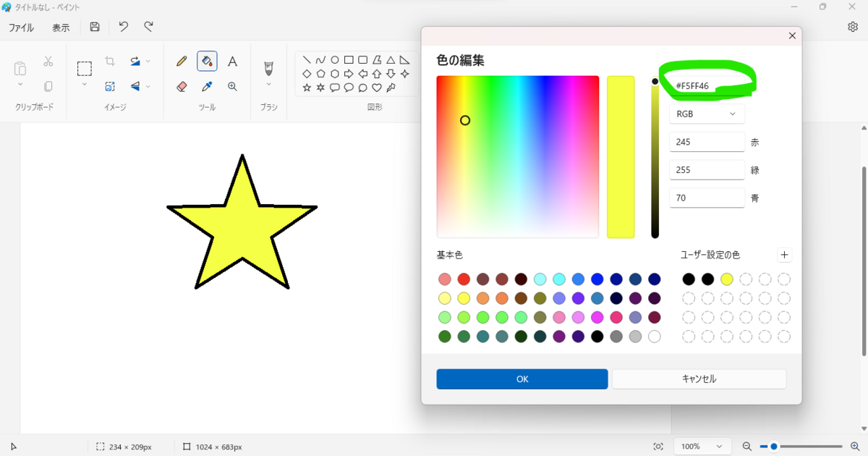Screen dimensions: 868x456
Task: Click the rainbow color spectrum field
Action: pyautogui.click(x=518, y=156)
